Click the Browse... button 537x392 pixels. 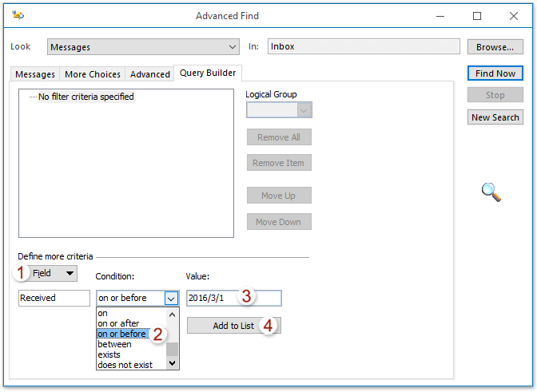point(495,47)
